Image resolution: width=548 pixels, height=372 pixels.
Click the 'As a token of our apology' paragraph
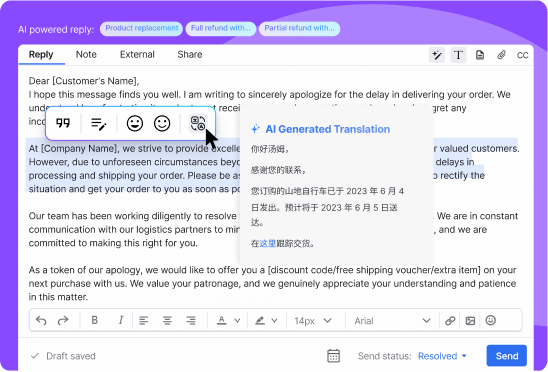(272, 284)
